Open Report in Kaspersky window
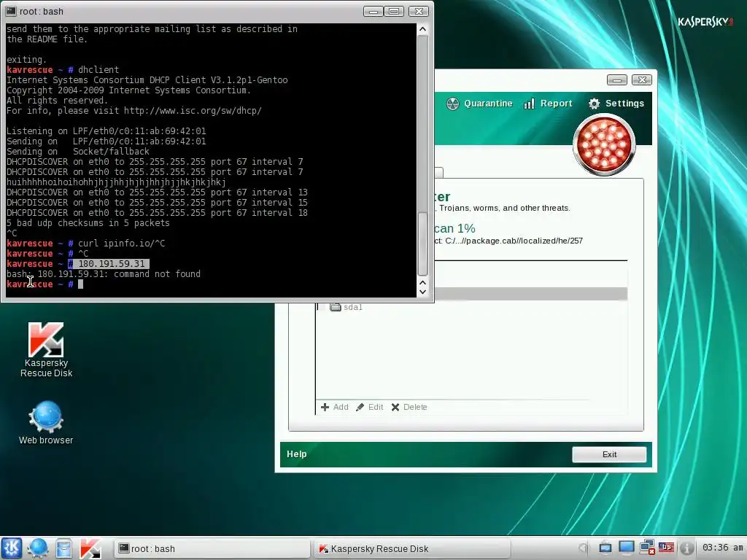747x560 pixels. pyautogui.click(x=548, y=104)
